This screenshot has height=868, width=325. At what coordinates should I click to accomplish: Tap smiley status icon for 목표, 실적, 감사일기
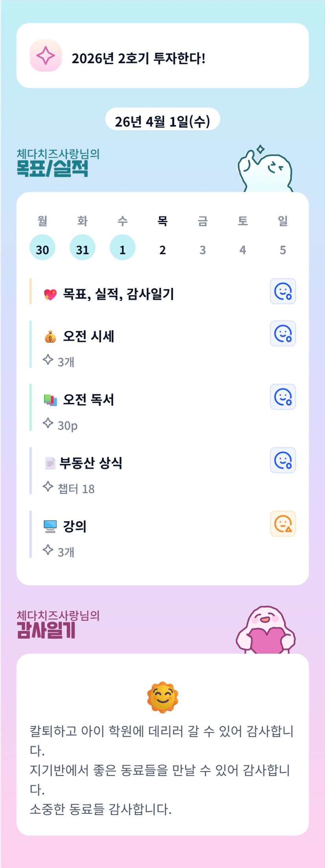283,291
